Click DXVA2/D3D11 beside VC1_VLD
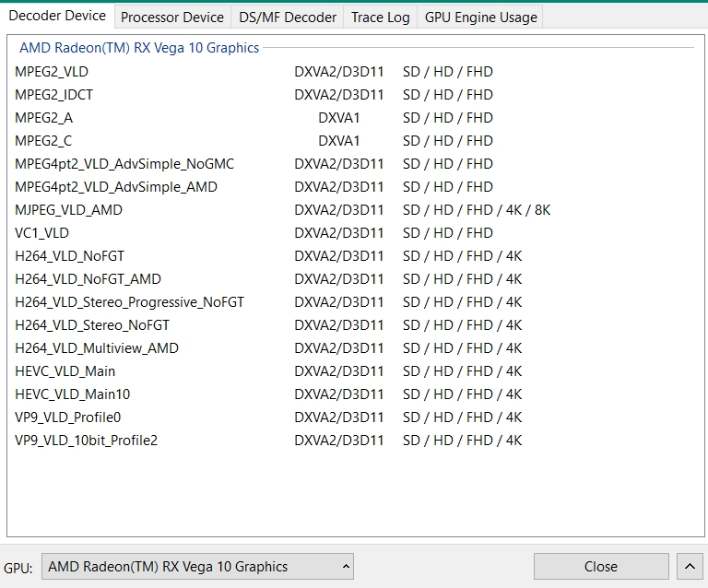 (x=338, y=233)
